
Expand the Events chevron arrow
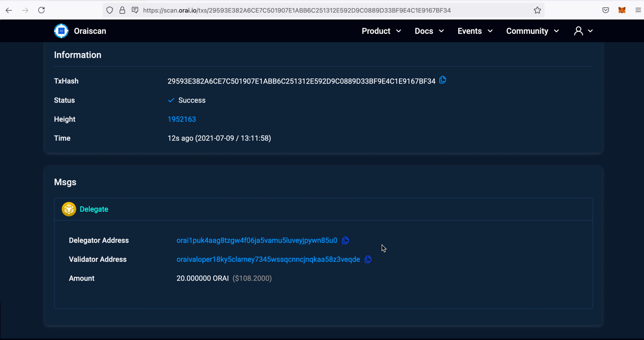click(x=490, y=31)
